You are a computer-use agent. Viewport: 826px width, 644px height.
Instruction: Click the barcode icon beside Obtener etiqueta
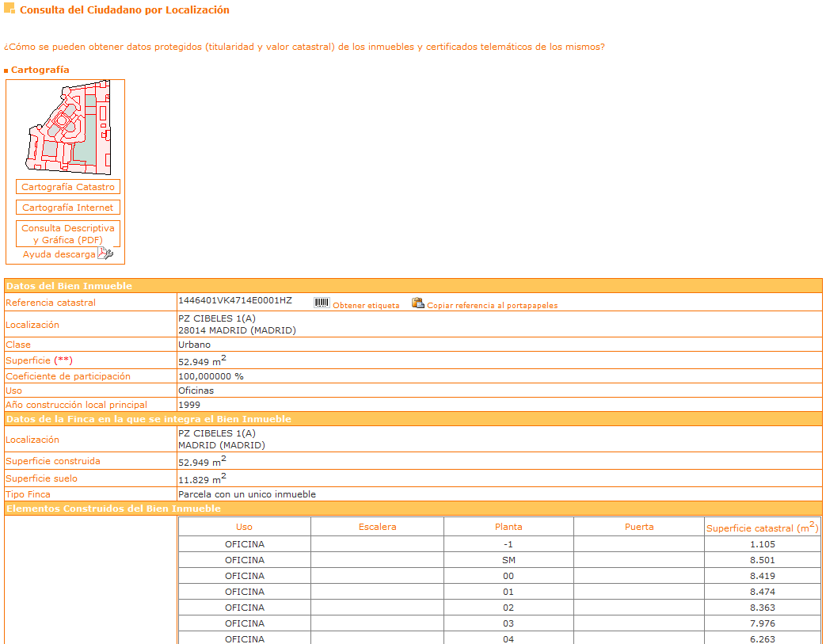point(322,303)
